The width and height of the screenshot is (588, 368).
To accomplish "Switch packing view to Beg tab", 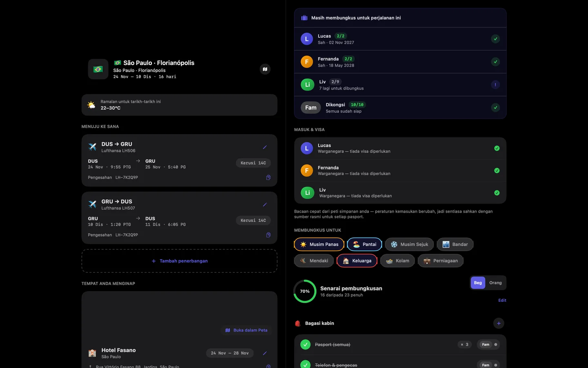I will 478,283.
